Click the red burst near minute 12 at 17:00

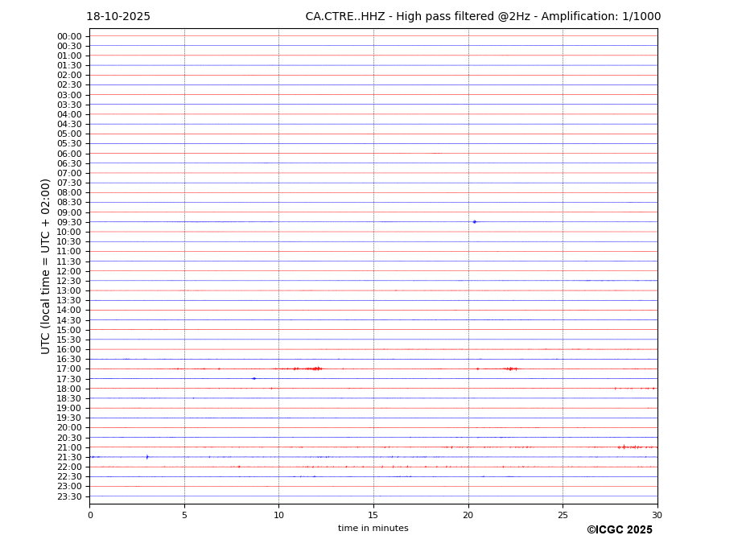click(315, 369)
